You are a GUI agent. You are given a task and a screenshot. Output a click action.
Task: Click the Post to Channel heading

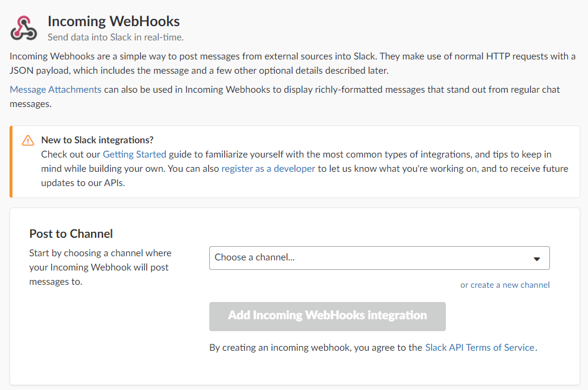[71, 234]
